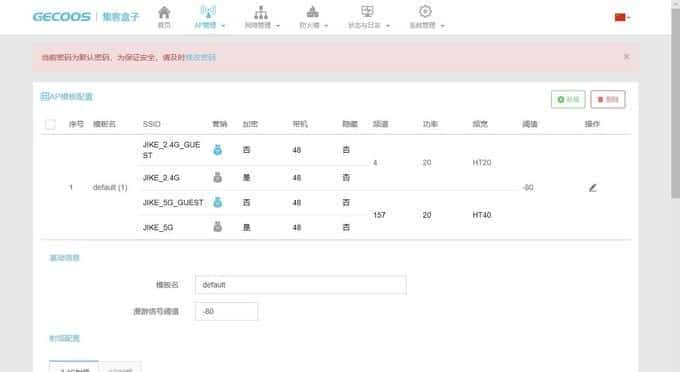Click the grey icon beside JIKE_2.4G
680x372 pixels.
point(218,177)
